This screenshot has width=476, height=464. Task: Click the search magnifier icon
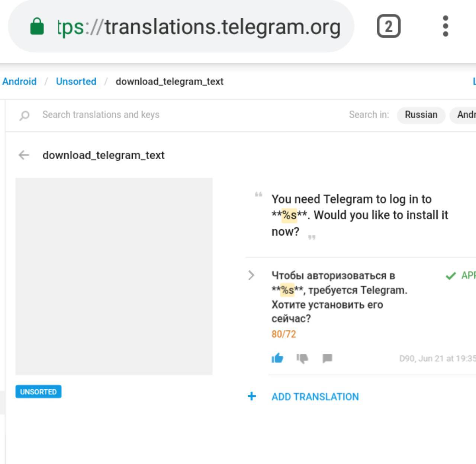[x=24, y=115]
